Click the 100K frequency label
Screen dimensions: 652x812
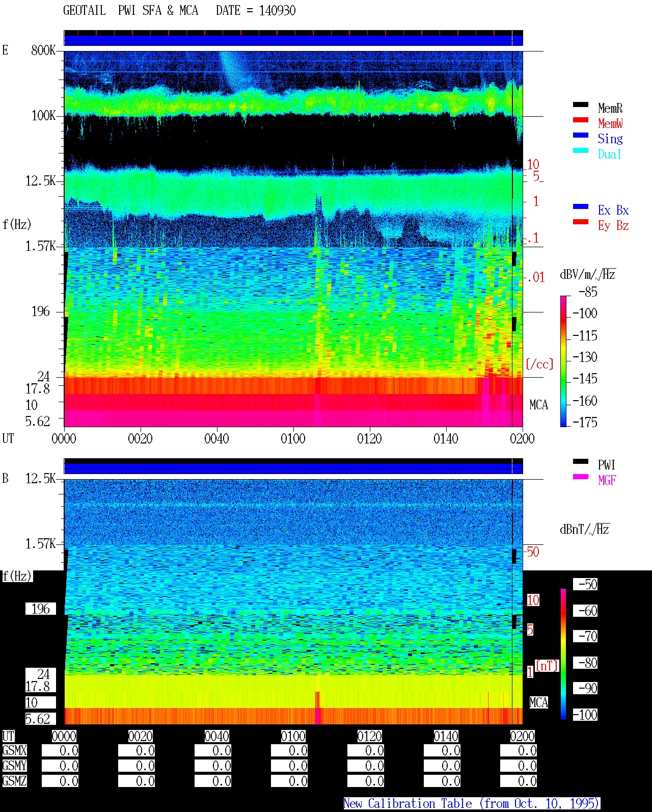43,116
